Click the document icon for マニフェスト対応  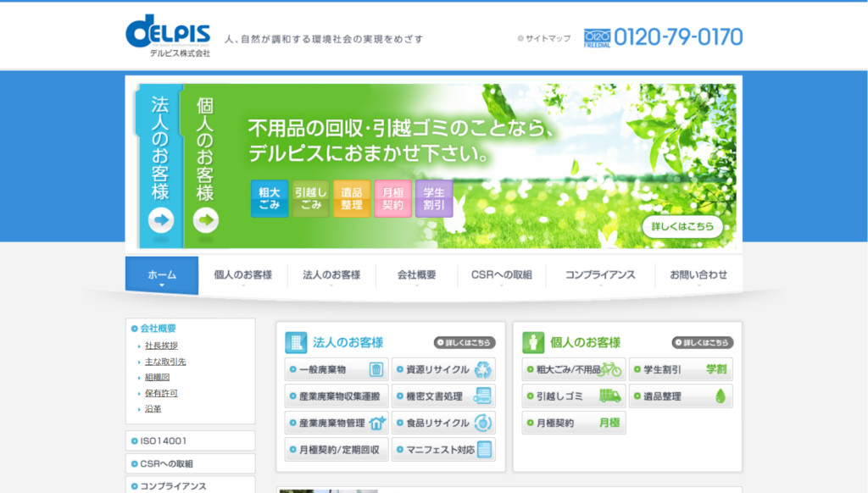[x=484, y=449]
